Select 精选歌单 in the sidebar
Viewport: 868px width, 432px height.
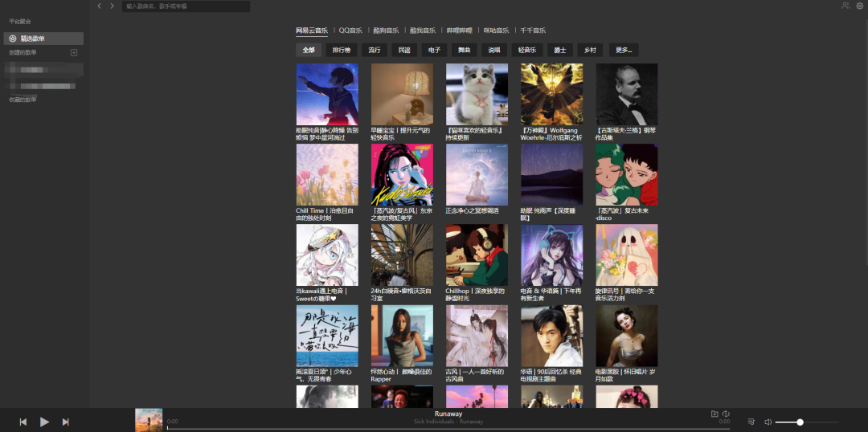click(x=43, y=39)
